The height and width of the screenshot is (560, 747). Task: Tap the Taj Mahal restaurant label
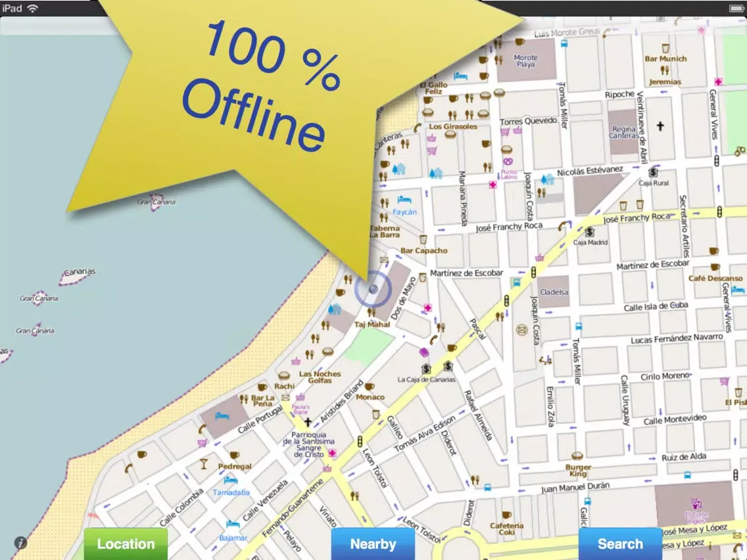[x=372, y=324]
